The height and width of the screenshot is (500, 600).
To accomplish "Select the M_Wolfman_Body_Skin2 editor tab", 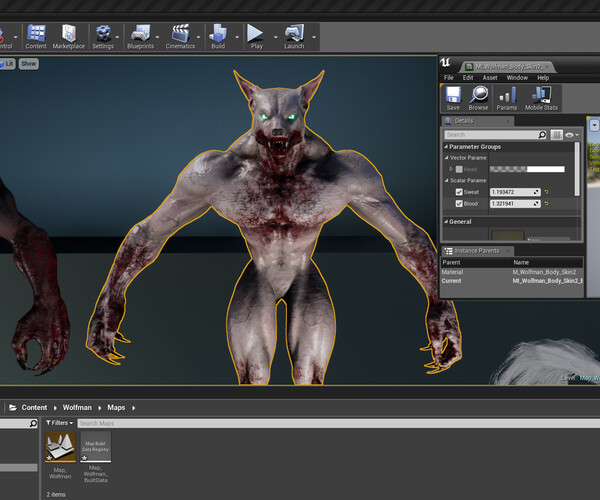I will (x=508, y=67).
